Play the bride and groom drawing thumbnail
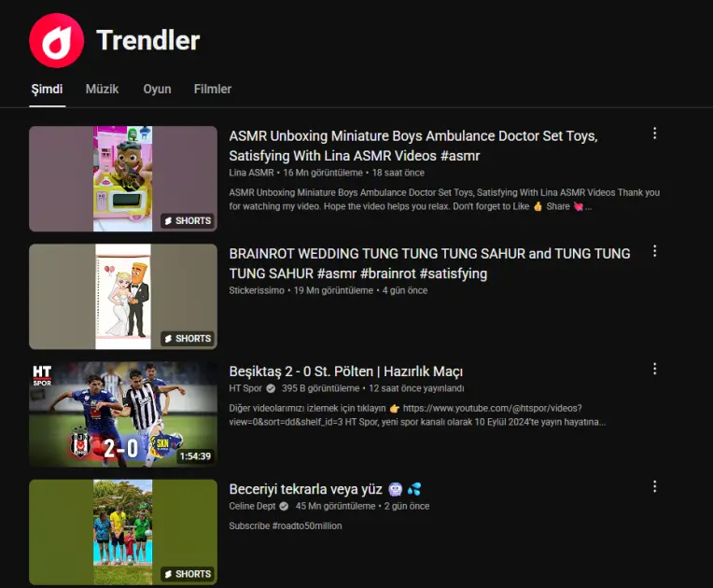 [x=123, y=297]
